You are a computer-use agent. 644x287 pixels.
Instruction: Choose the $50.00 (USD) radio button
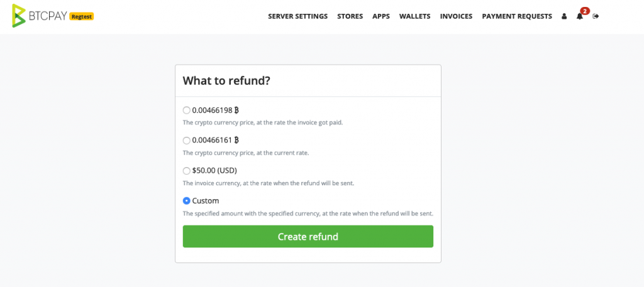pyautogui.click(x=186, y=171)
